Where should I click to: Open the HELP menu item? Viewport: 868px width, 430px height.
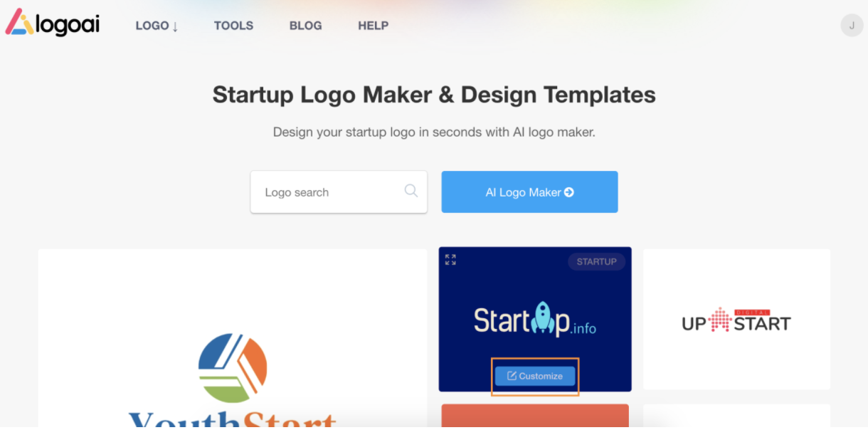[373, 26]
